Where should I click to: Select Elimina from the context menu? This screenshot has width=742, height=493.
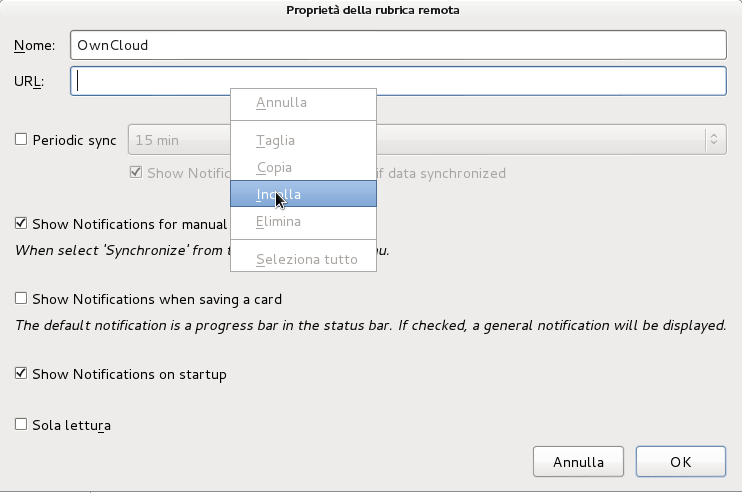tap(278, 221)
